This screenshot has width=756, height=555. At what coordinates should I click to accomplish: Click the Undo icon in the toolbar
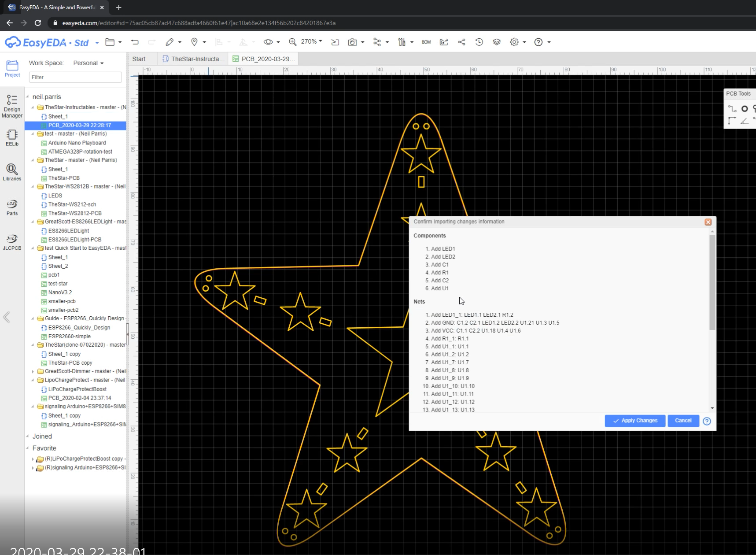tap(135, 42)
